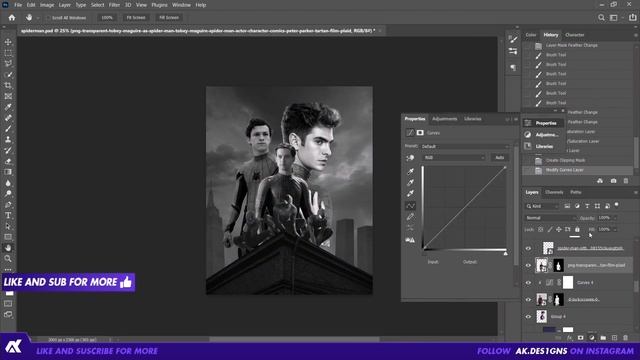
Task: Select the Zoom tool in the left toolbar
Action: tap(8, 258)
